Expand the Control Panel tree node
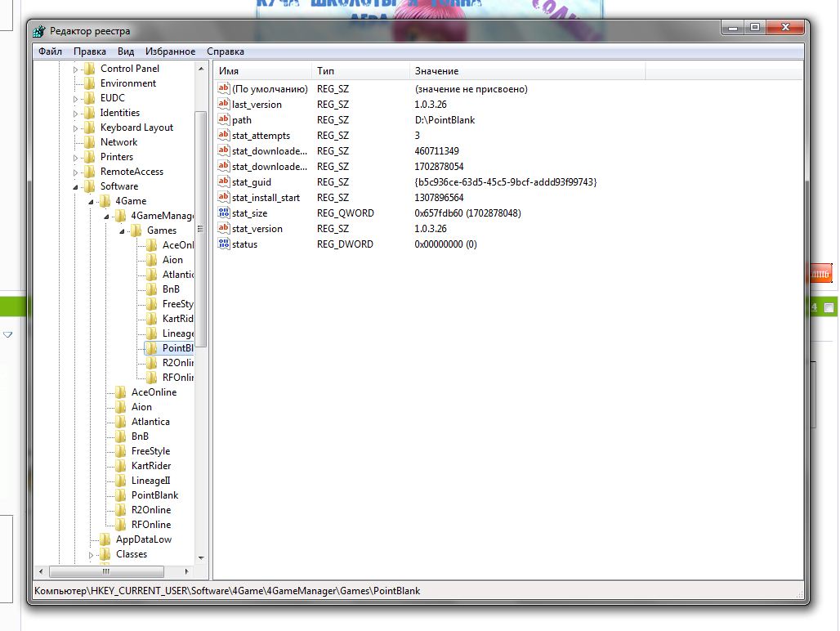This screenshot has height=631, width=840. [76, 69]
